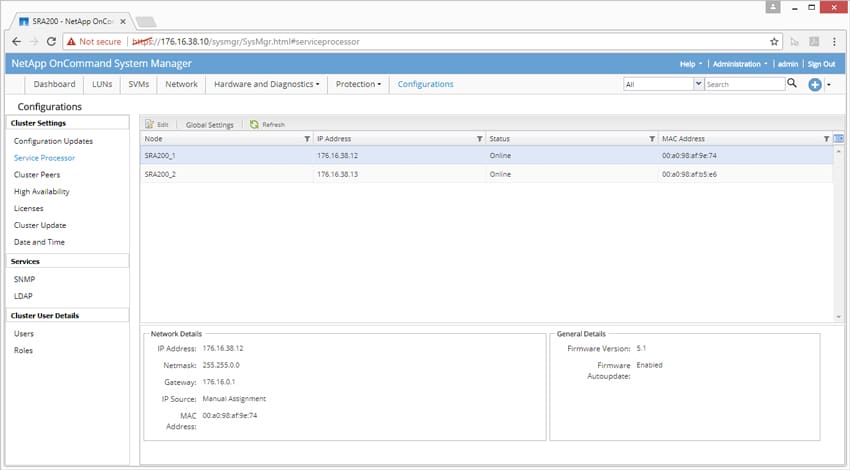Click in the Search input field
Viewport: 850px width, 470px height.
pyautogui.click(x=744, y=84)
